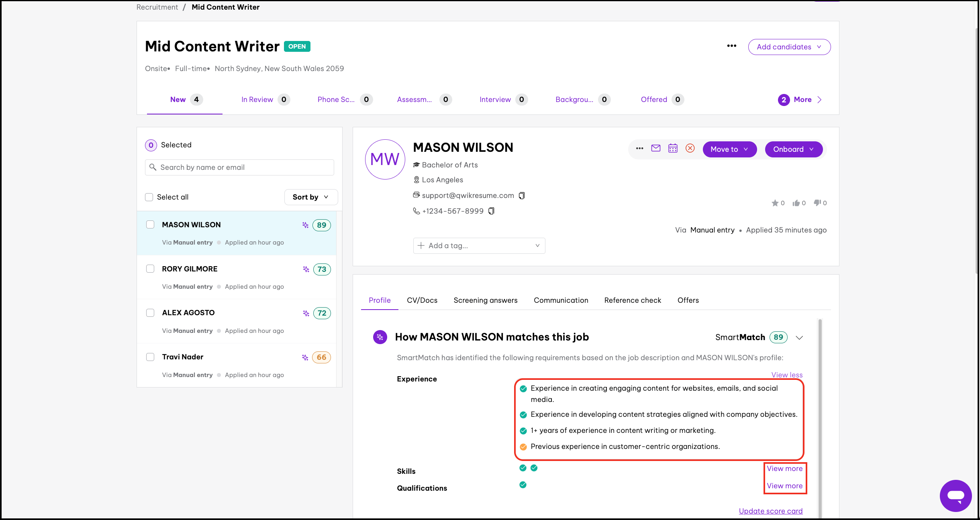Open the Add candidates dropdown
Viewport: 980px width, 520px height.
tap(789, 47)
